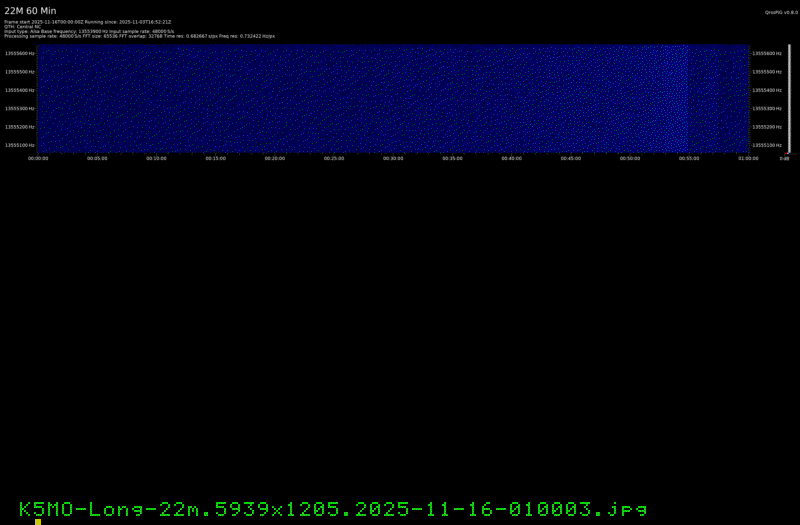Select the 00:15:00 time axis marker
This screenshot has height=525, width=800.
216,158
